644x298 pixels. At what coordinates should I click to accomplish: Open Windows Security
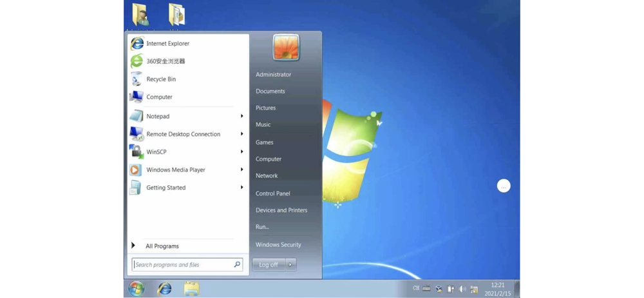[x=278, y=244]
